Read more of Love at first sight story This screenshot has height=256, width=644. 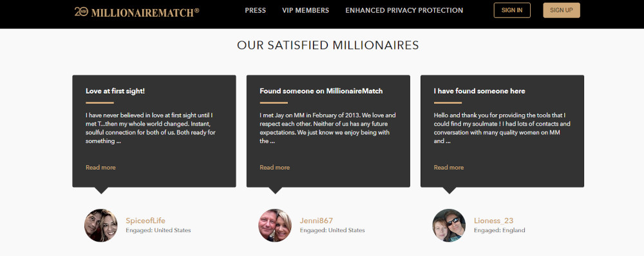(x=100, y=167)
